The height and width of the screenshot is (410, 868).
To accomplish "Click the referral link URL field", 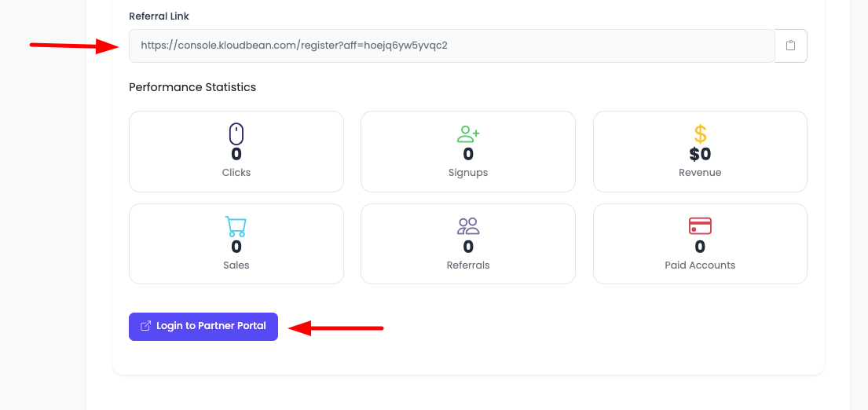I will pyautogui.click(x=452, y=46).
